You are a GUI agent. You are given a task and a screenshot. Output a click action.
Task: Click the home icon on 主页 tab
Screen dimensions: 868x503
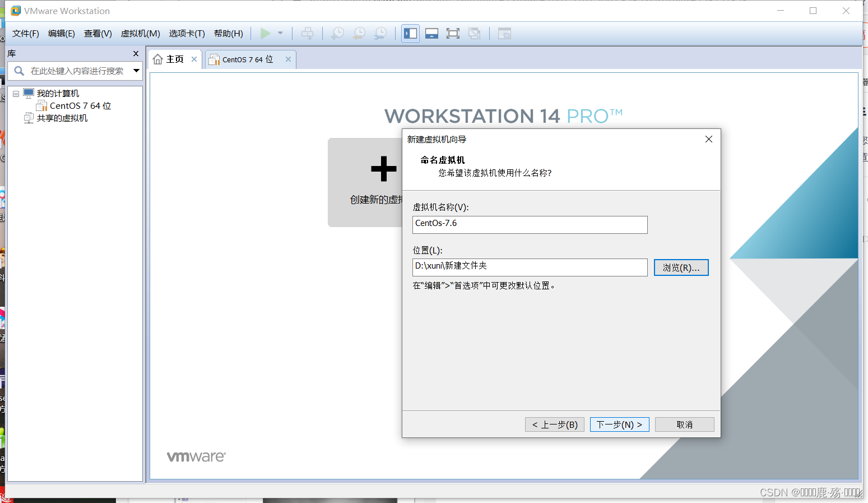(x=158, y=59)
